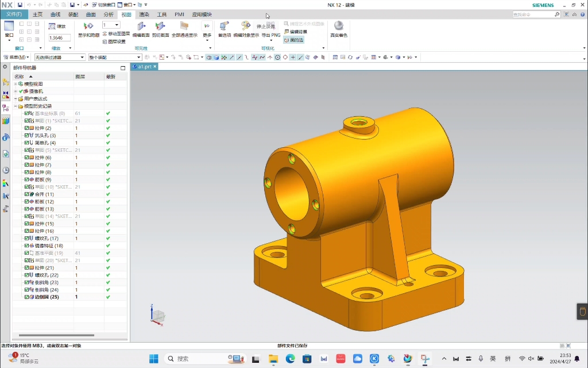Click the 编辑截面 (Edit Section) icon
Viewport: 588px width, 368px height.
(x=141, y=27)
